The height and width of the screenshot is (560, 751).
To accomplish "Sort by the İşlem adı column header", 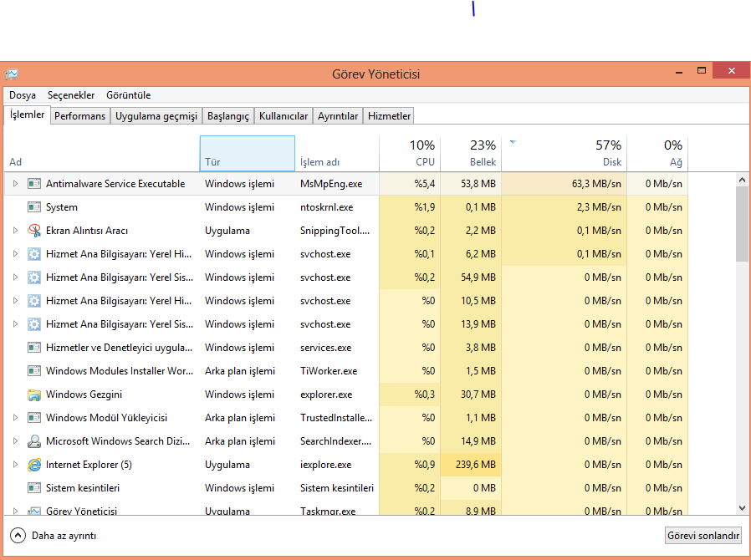I will (337, 154).
